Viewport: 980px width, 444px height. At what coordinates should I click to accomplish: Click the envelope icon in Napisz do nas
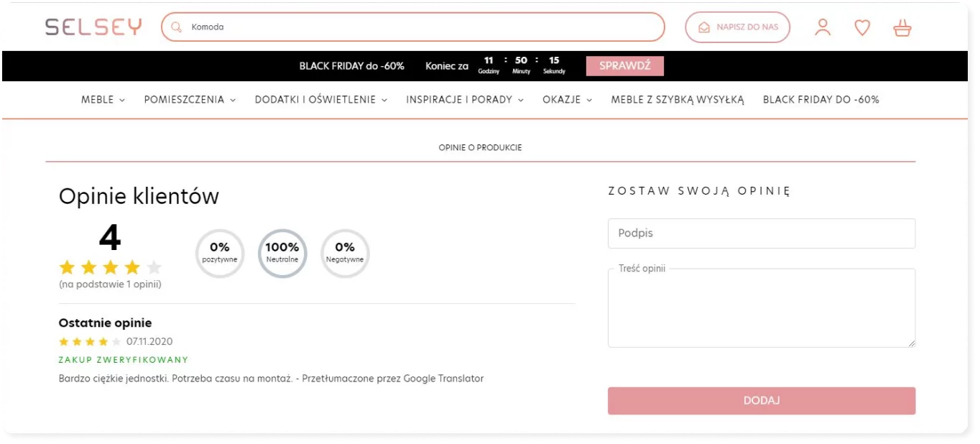click(704, 27)
